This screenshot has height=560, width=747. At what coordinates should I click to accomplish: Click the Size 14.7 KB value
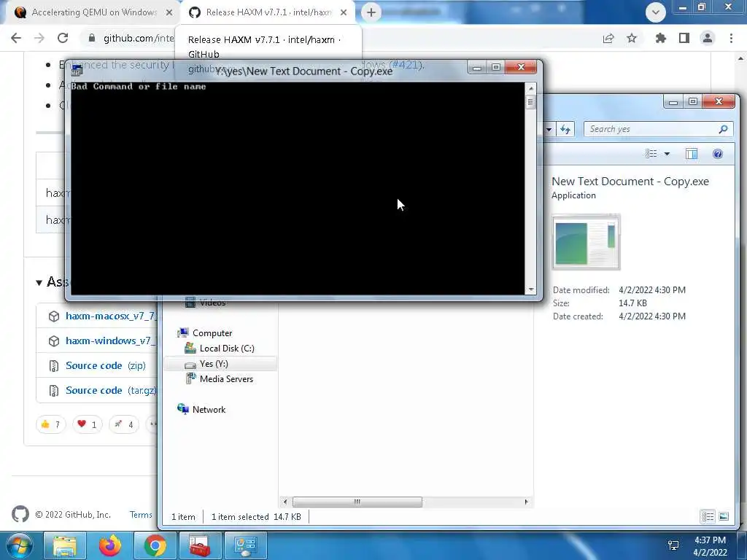(x=632, y=303)
